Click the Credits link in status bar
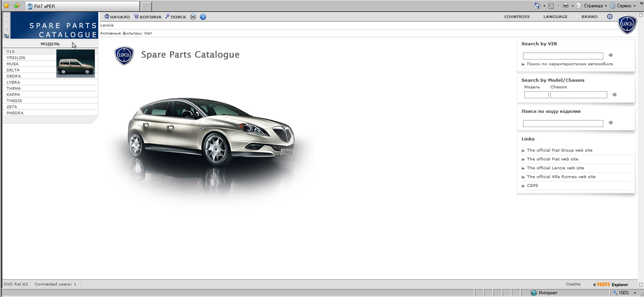 pyautogui.click(x=573, y=284)
